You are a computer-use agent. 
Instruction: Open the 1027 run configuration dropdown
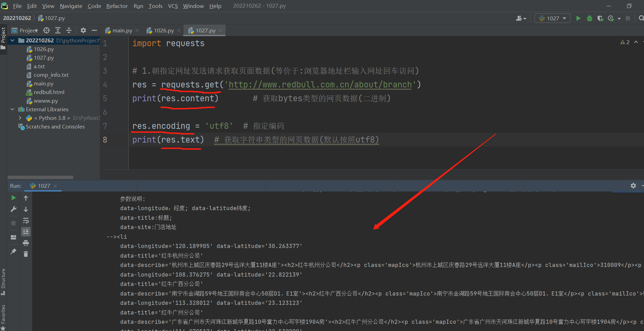[x=552, y=18]
